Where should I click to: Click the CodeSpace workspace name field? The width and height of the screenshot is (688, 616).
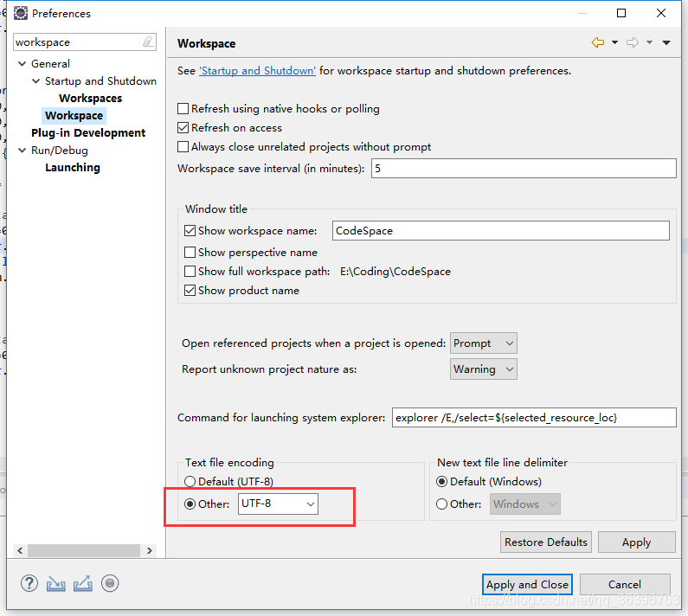tap(501, 231)
